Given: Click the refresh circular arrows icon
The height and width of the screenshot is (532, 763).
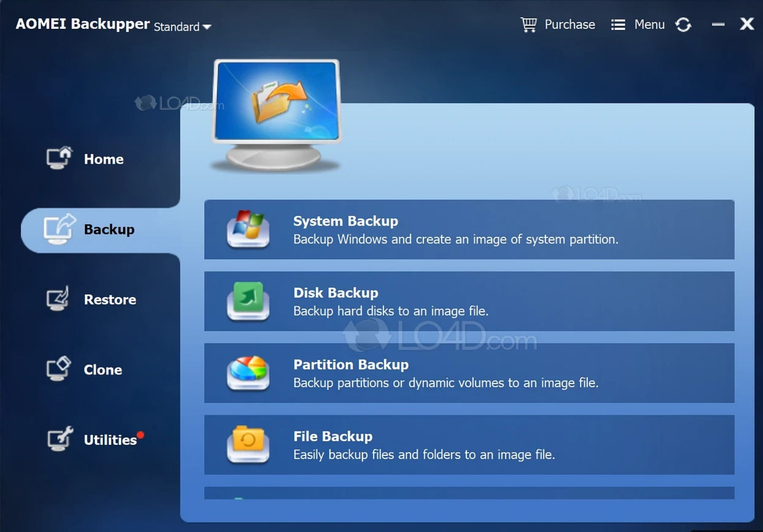Looking at the screenshot, I should [683, 25].
